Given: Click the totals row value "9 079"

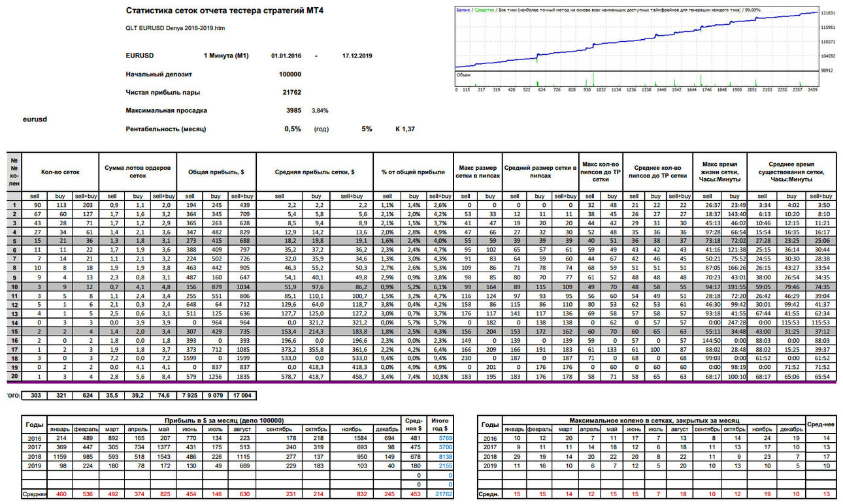Looking at the screenshot, I should [x=214, y=396].
